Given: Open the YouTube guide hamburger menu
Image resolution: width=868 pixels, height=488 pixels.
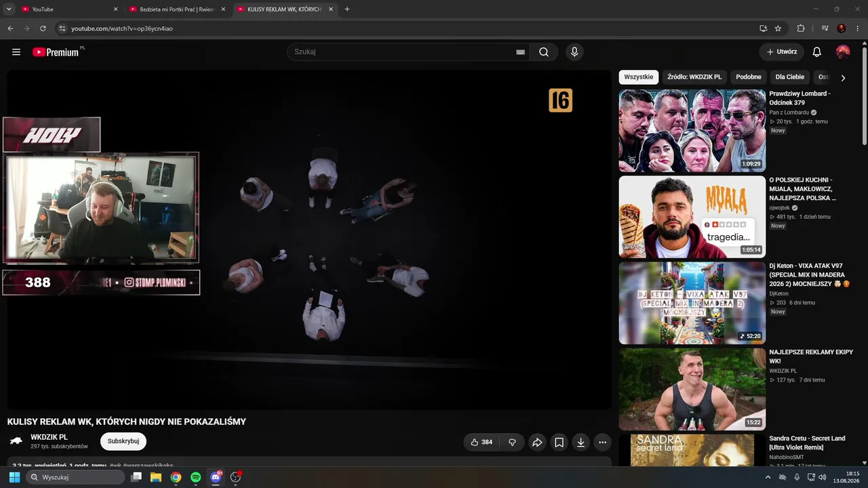Looking at the screenshot, I should coord(16,52).
